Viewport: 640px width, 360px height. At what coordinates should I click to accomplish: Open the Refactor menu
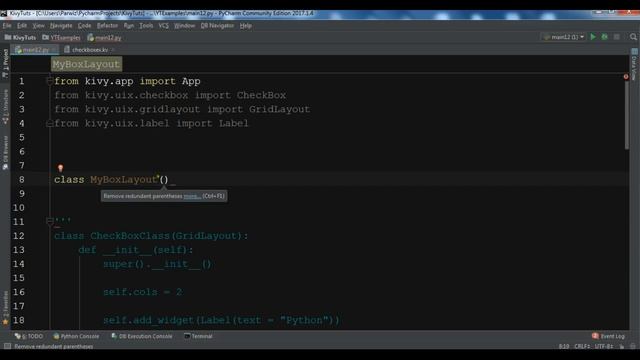(107, 26)
